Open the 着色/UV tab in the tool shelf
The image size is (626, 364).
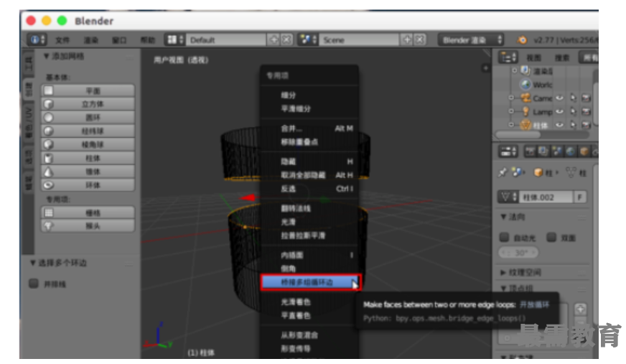pyautogui.click(x=28, y=122)
